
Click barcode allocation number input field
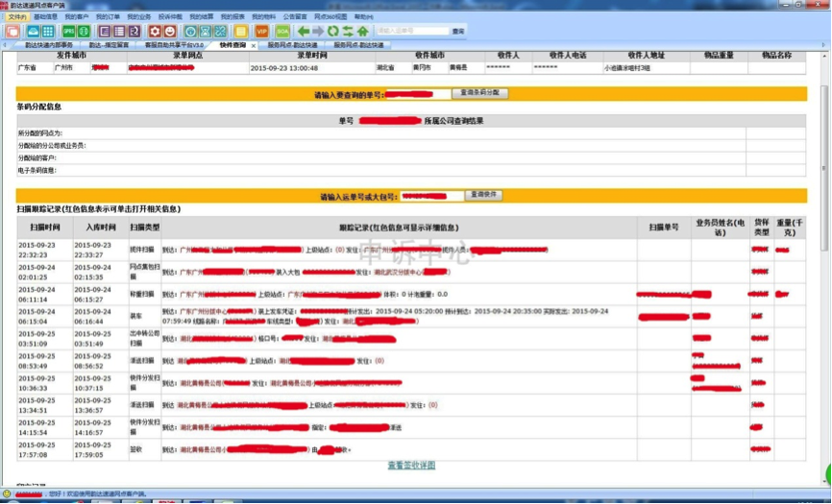(417, 94)
